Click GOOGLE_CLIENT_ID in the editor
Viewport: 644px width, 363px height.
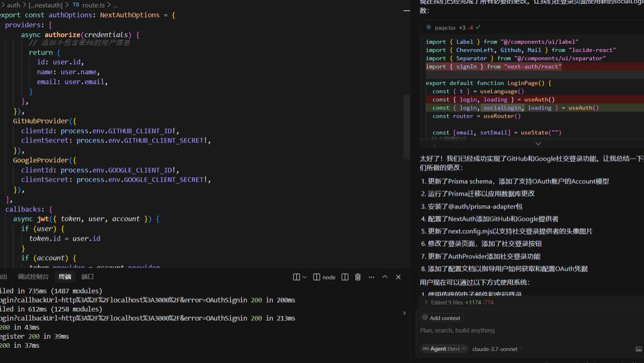140,170
